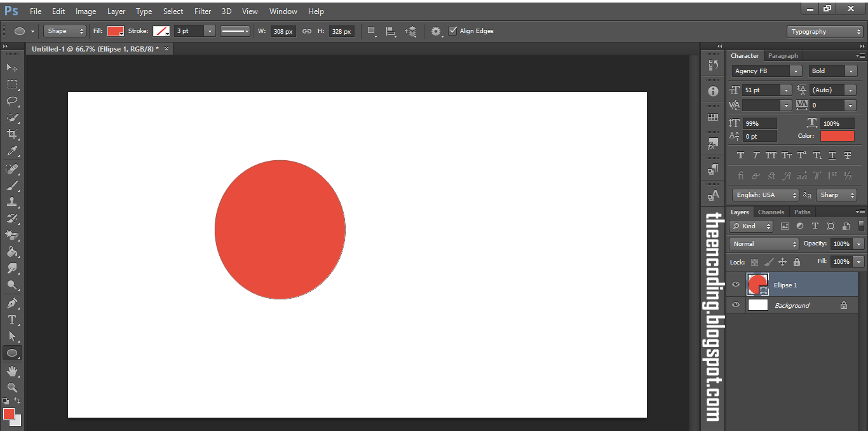Select the Horizontal Type tool
The width and height of the screenshot is (868, 431).
(12, 320)
